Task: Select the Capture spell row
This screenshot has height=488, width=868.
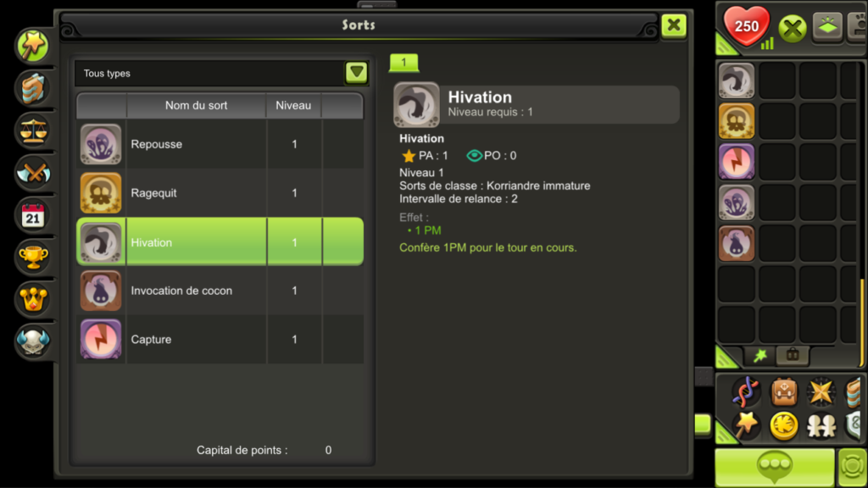Action: coord(220,339)
